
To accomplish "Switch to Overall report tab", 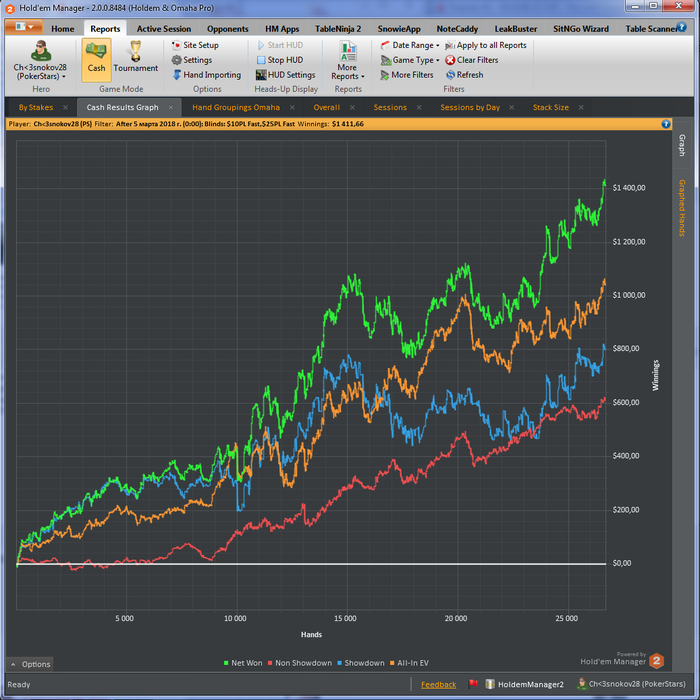I will [x=326, y=107].
